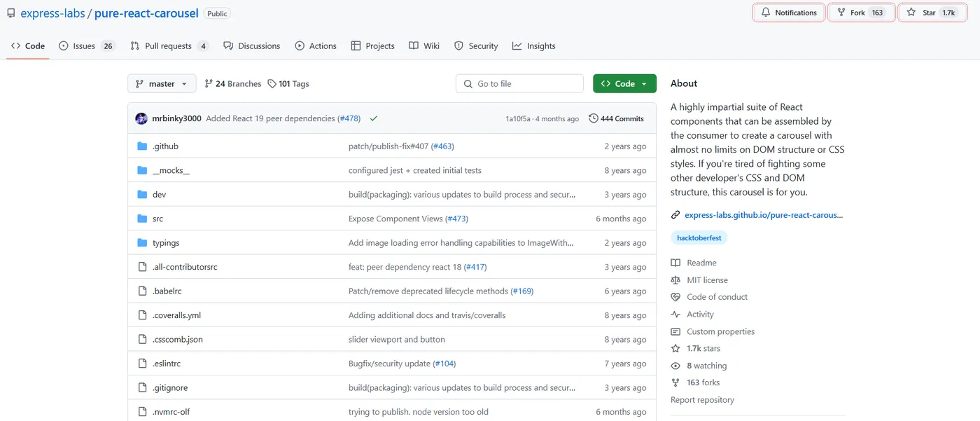Open 'trying to publish. node version too old'
The height and width of the screenshot is (421, 980).
(x=419, y=412)
